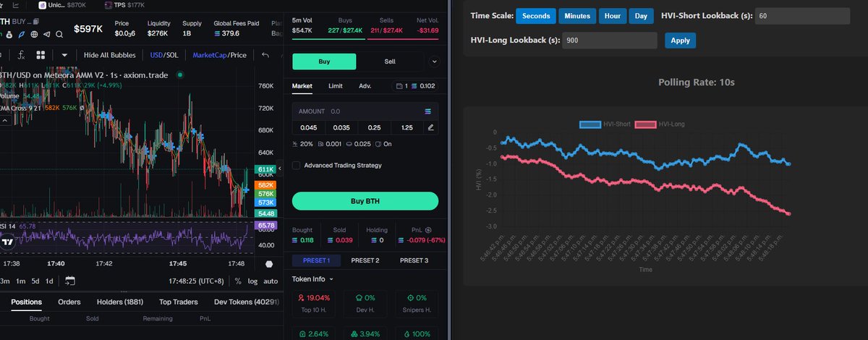Select the Buy side button
The height and width of the screenshot is (340, 868).
(x=324, y=61)
